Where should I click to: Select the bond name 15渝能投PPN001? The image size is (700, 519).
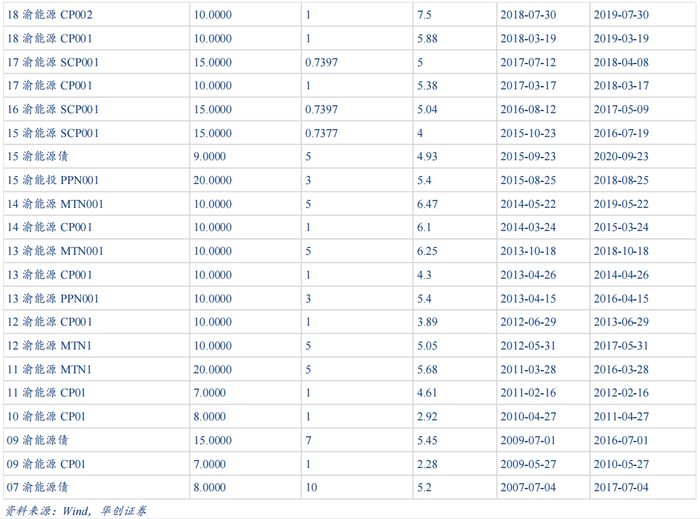(53, 180)
